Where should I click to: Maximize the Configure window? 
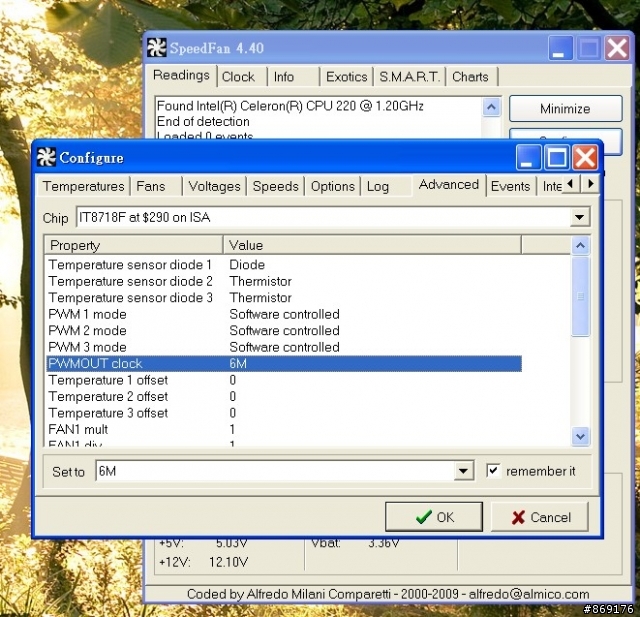pyautogui.click(x=557, y=157)
